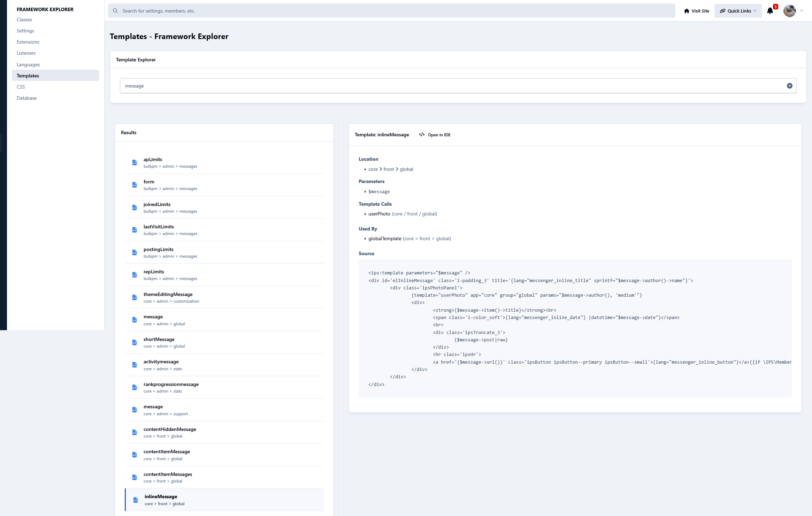
Task: Select the form result name
Action: (x=149, y=182)
